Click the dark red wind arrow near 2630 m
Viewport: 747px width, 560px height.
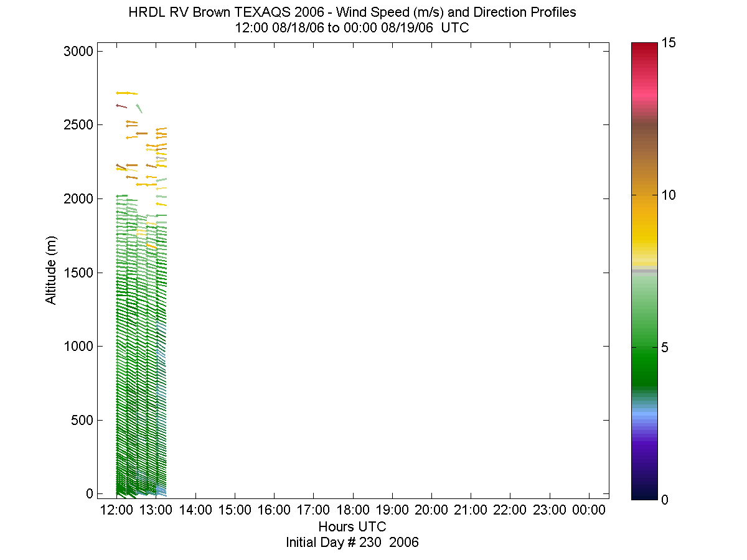click(x=121, y=106)
